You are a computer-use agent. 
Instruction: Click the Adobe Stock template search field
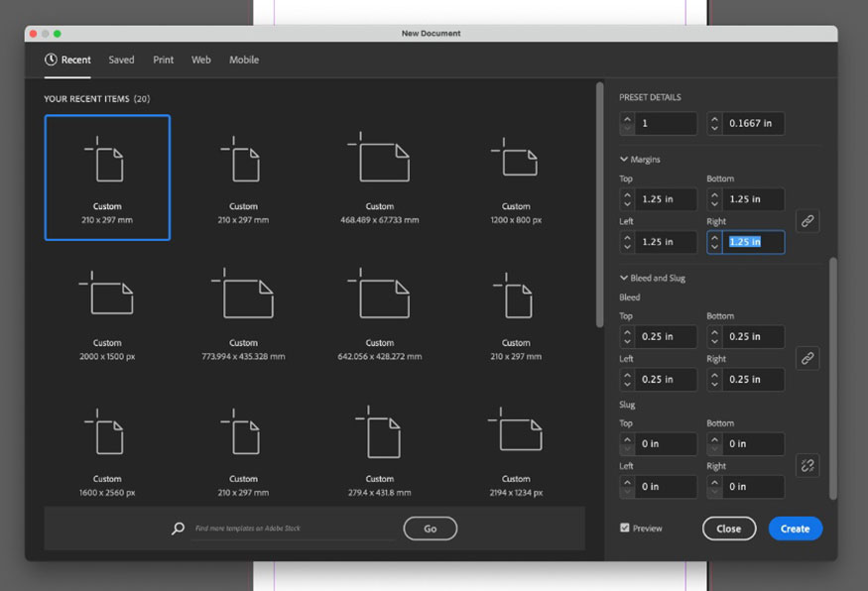294,529
